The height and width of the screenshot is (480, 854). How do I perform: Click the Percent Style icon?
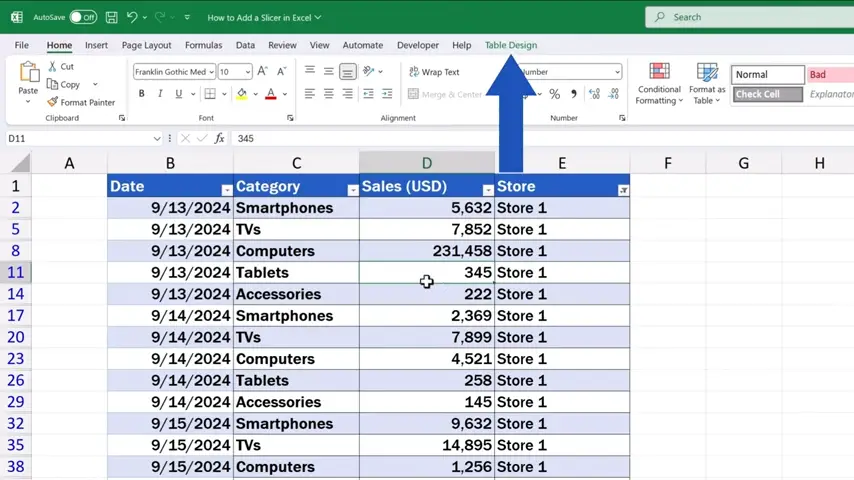554,94
